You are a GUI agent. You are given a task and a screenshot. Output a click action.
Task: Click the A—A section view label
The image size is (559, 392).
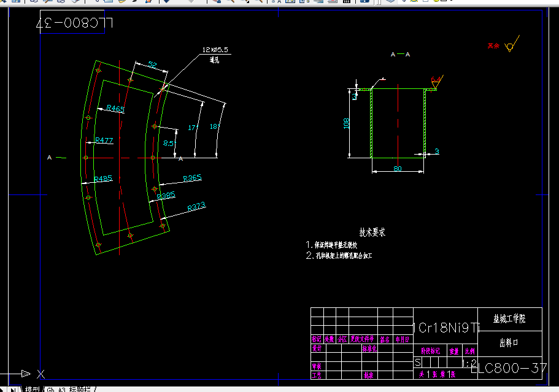click(400, 55)
